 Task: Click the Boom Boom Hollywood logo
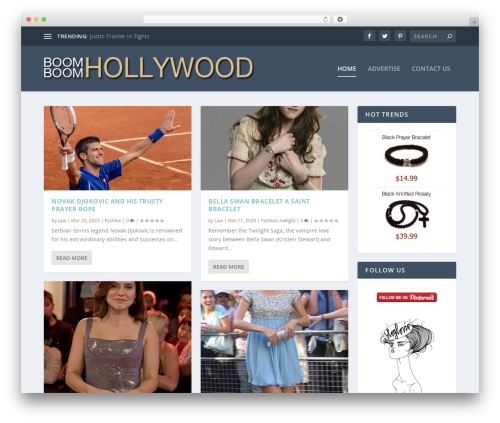point(148,68)
